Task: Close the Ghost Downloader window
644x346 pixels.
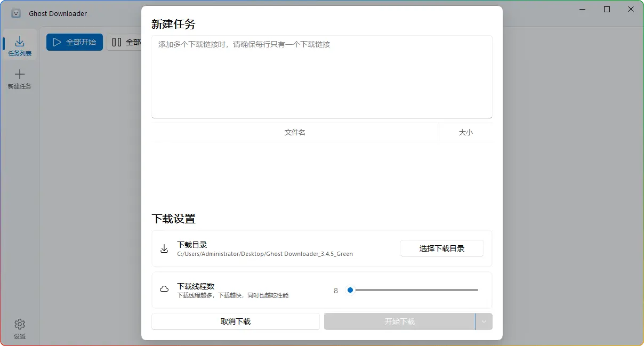Action: 631,10
